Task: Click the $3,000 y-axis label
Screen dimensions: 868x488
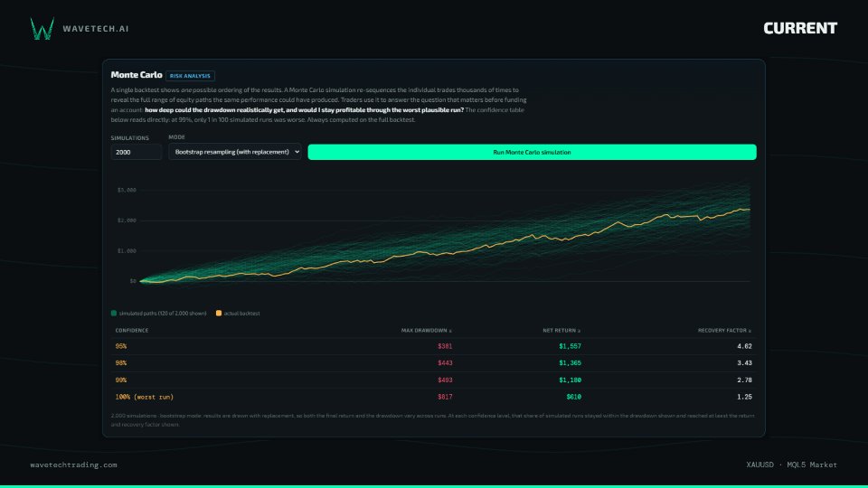Action: pyautogui.click(x=127, y=190)
